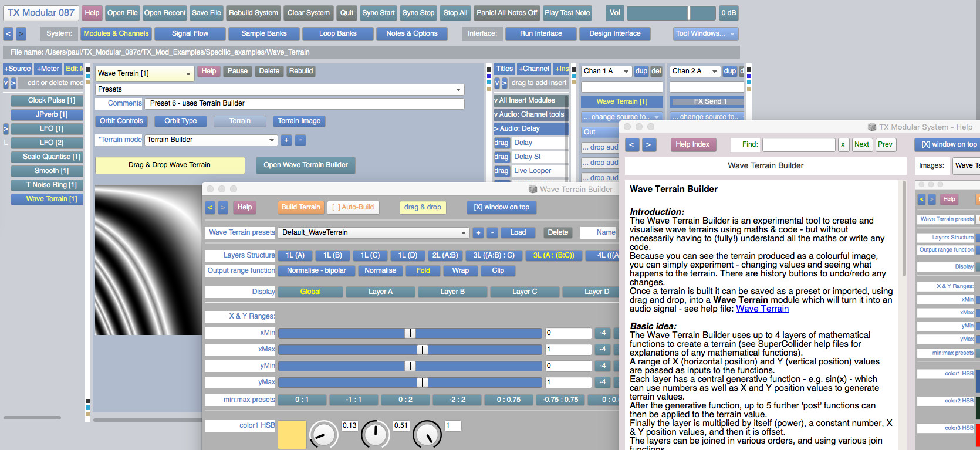This screenshot has height=450, width=980.
Task: Select the Fold output range function
Action: 423,270
